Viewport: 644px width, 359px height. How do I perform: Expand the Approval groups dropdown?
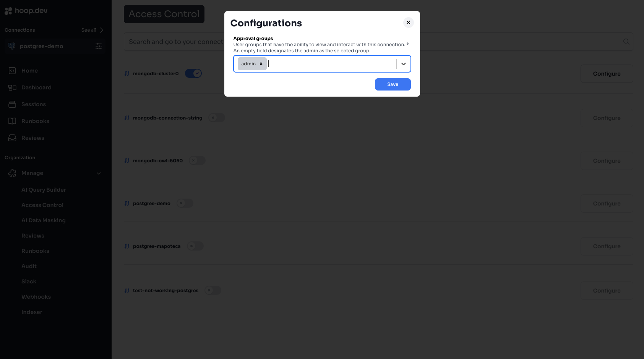click(x=403, y=64)
